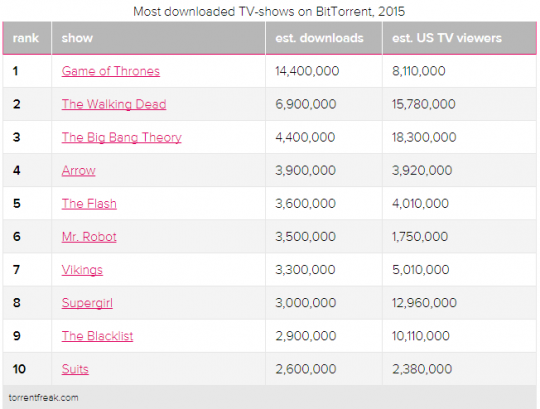
Task: Open the Game of Thrones link
Action: pyautogui.click(x=111, y=71)
